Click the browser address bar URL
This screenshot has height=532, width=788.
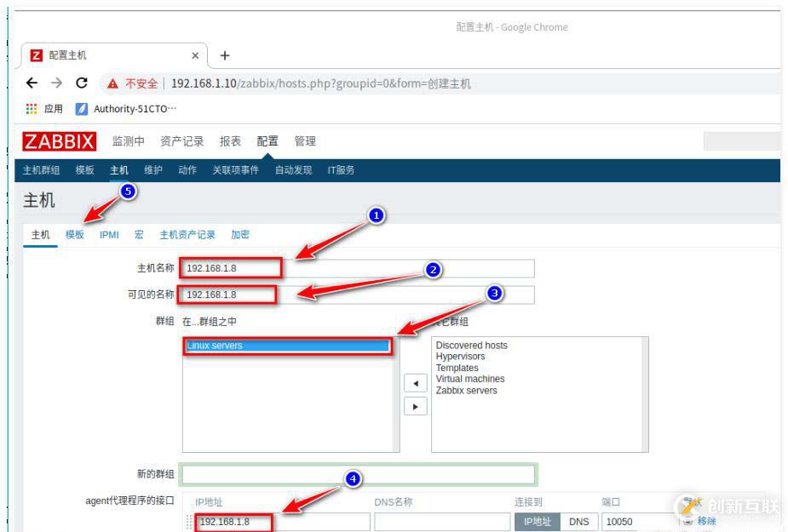tap(320, 83)
